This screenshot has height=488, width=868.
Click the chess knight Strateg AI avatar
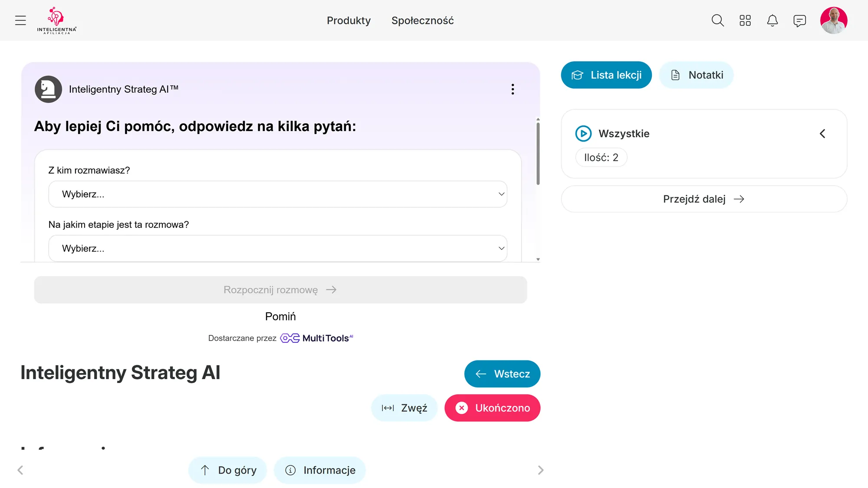(48, 89)
